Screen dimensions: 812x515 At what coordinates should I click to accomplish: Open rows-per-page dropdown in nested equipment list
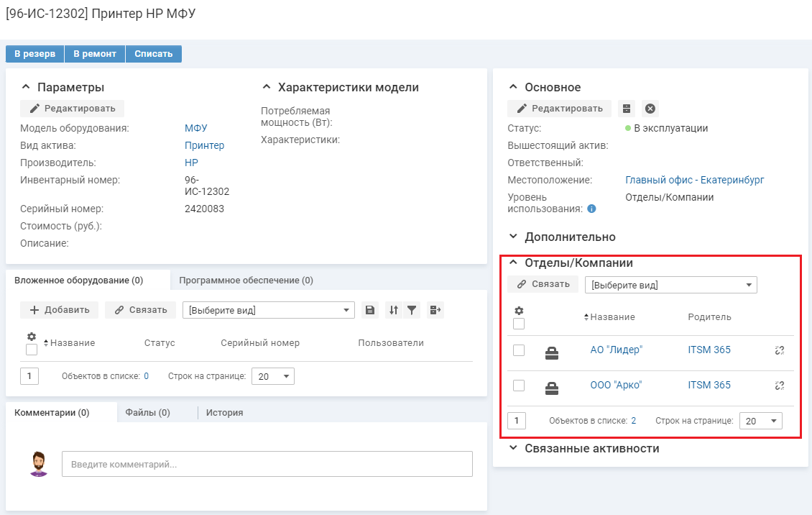click(272, 376)
